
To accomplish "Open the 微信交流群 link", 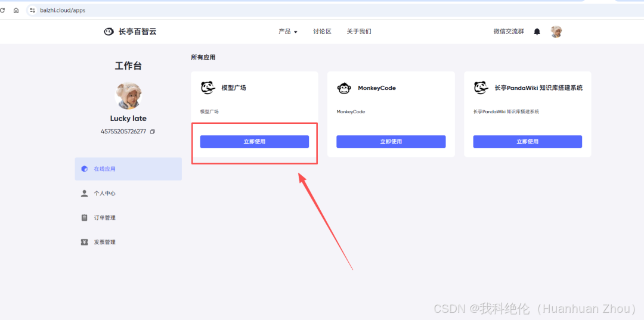I will coord(509,32).
